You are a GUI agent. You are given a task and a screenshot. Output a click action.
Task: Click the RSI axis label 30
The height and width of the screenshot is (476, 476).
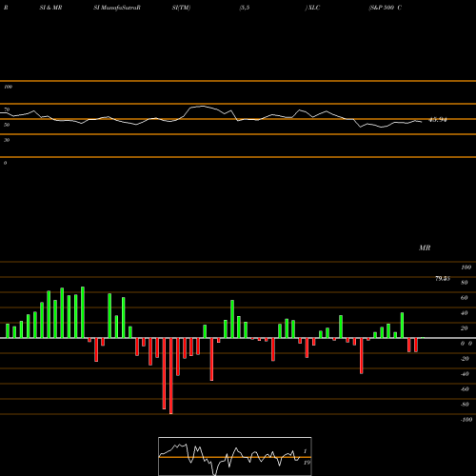pyautogui.click(x=7, y=140)
